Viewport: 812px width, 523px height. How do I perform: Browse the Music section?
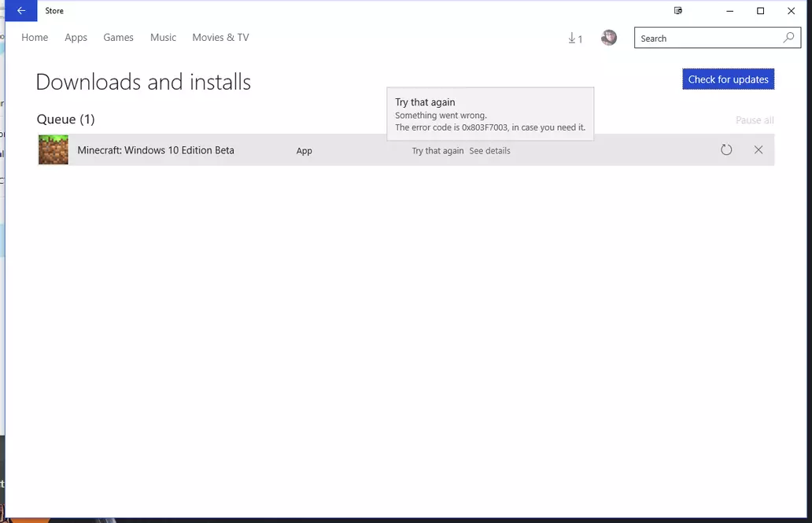(163, 37)
